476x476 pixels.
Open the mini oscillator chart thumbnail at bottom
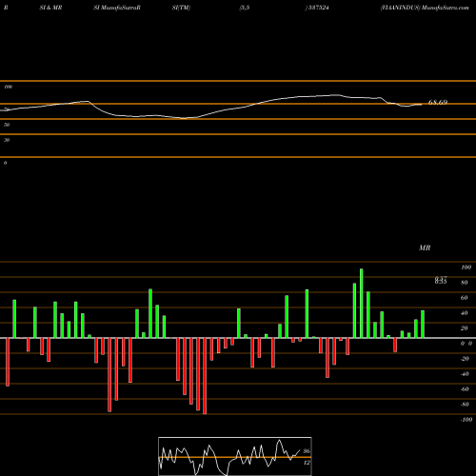[235, 456]
